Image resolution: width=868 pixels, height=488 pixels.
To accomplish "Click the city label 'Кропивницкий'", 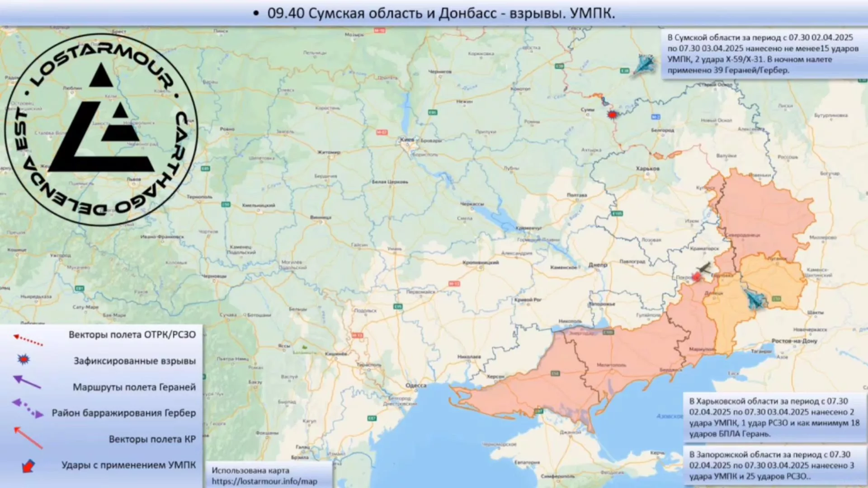I will click(481, 263).
